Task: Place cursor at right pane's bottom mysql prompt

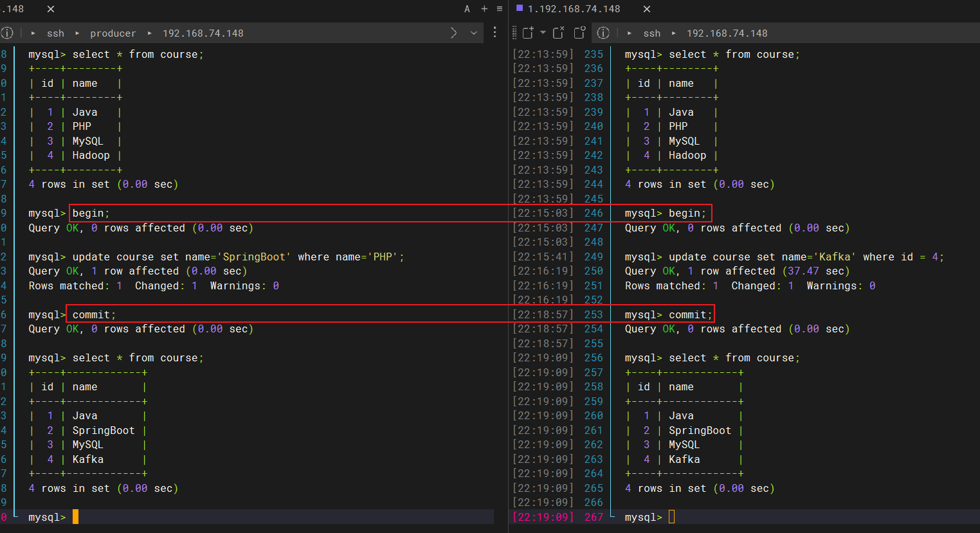Action: point(671,517)
